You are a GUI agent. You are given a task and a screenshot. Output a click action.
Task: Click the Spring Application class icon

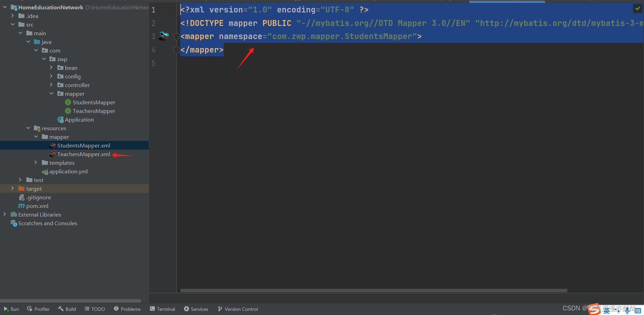(x=60, y=120)
